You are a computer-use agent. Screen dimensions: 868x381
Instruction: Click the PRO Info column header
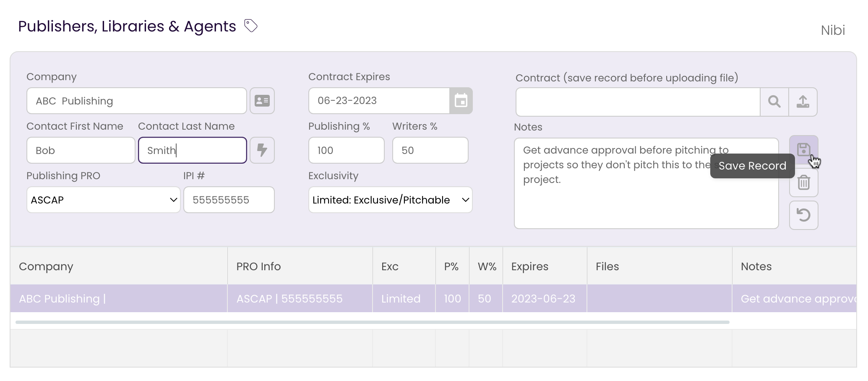point(300,266)
